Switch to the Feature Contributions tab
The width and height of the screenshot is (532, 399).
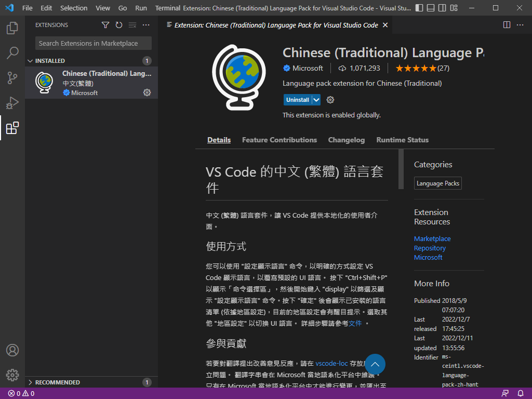point(279,140)
